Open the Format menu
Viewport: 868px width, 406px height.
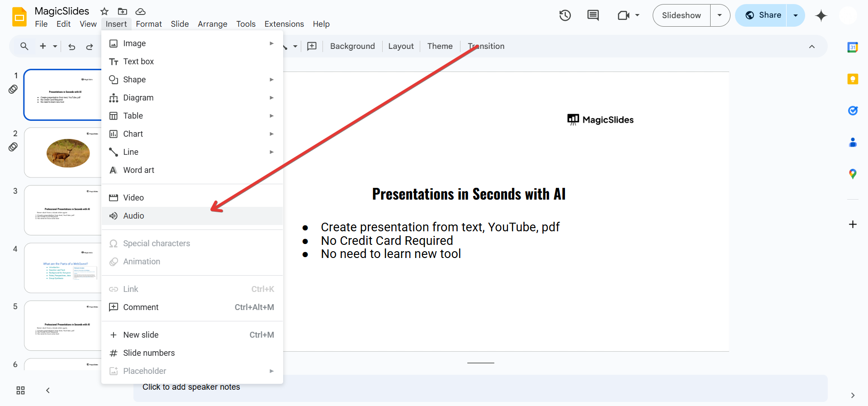[149, 24]
